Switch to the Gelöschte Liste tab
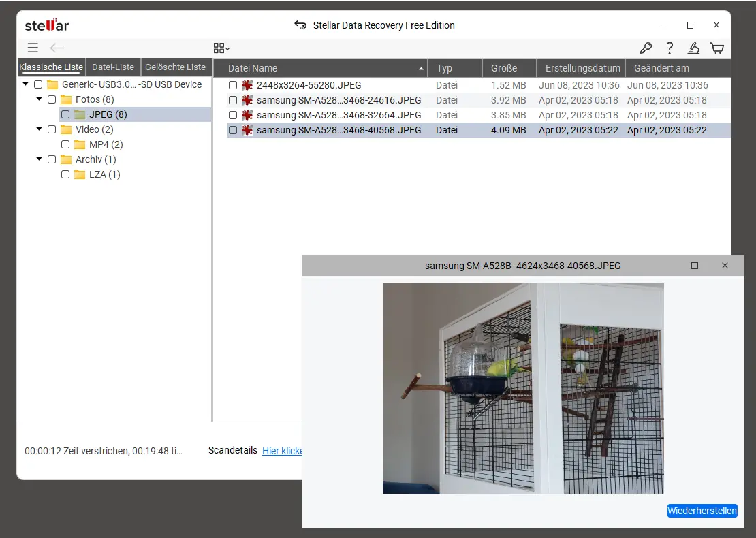 tap(175, 67)
